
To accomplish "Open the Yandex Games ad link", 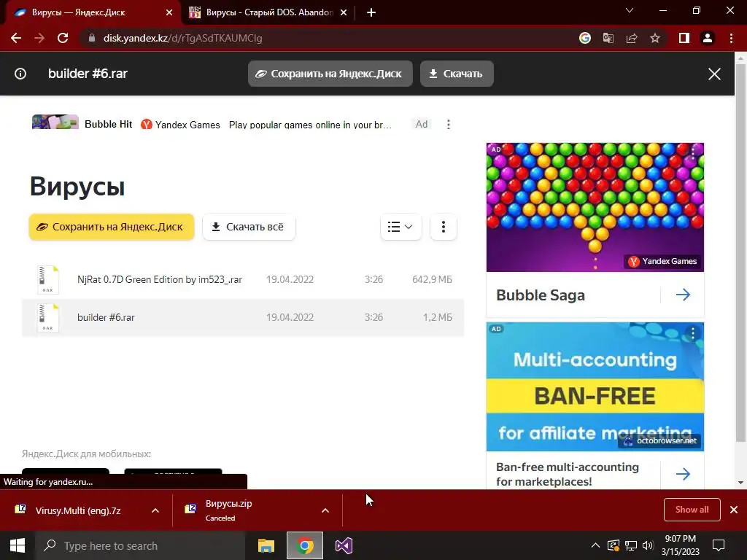I will pyautogui.click(x=181, y=125).
